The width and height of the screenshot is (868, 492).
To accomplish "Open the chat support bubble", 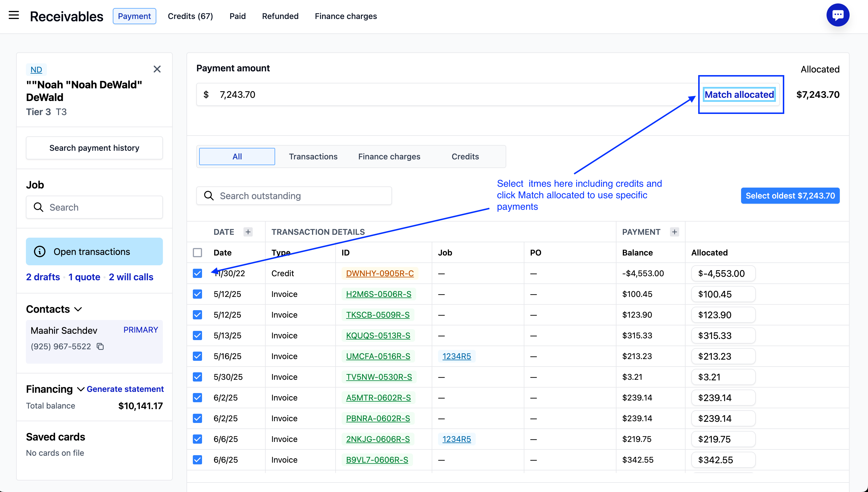I will click(x=837, y=15).
